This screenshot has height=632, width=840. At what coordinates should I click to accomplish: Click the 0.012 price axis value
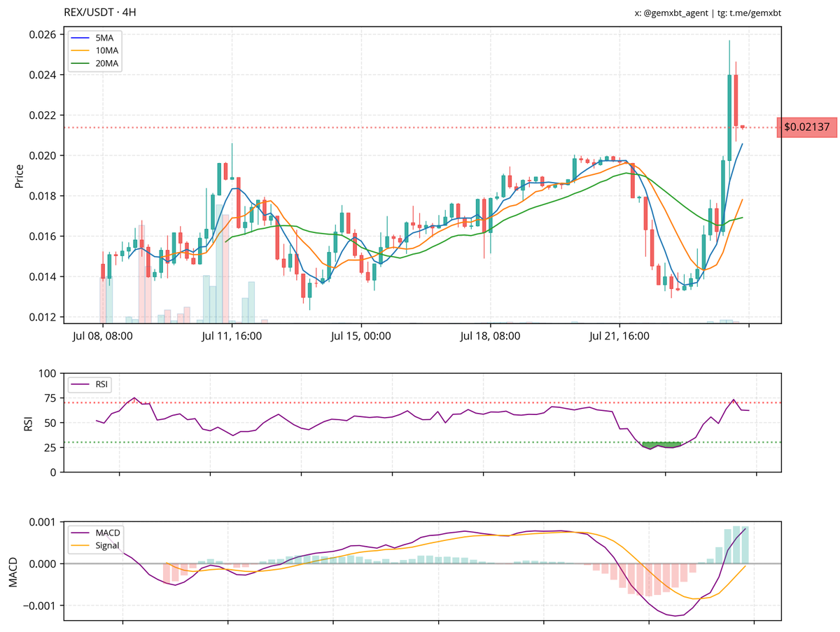[x=43, y=317]
